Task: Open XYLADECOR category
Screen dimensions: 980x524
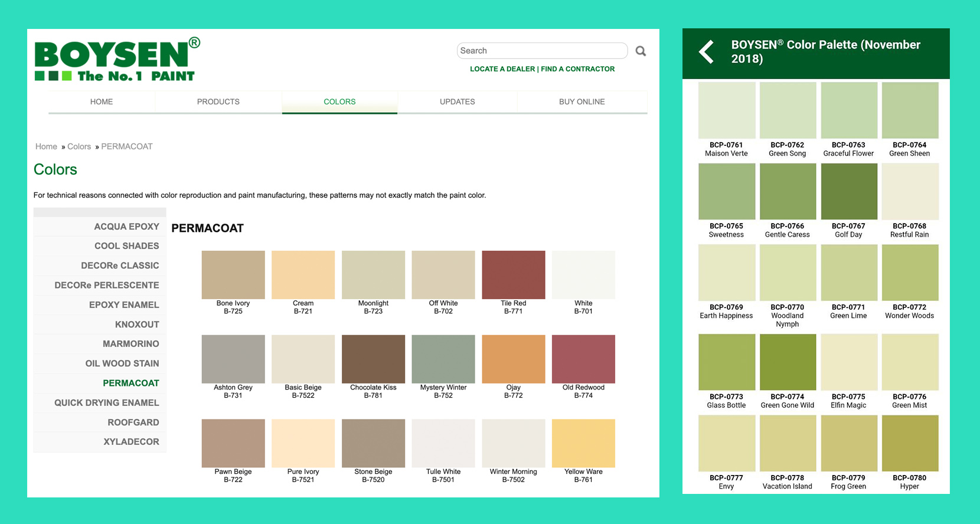Action: 100,442
